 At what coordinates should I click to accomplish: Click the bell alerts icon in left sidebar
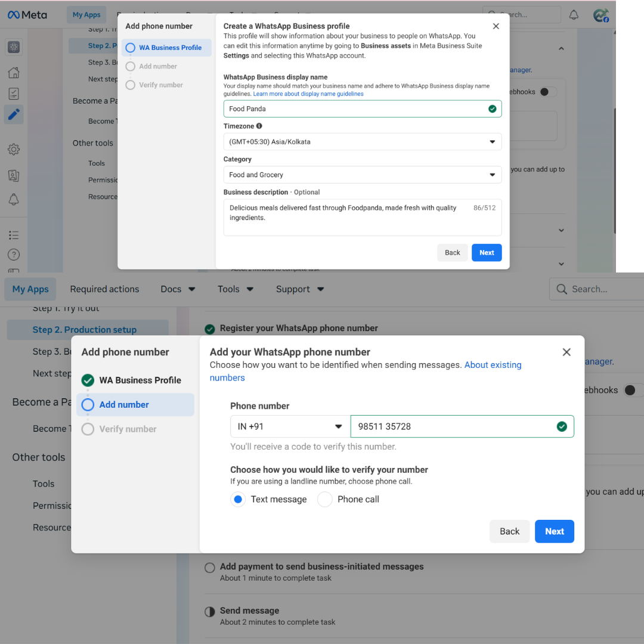pos(14,199)
